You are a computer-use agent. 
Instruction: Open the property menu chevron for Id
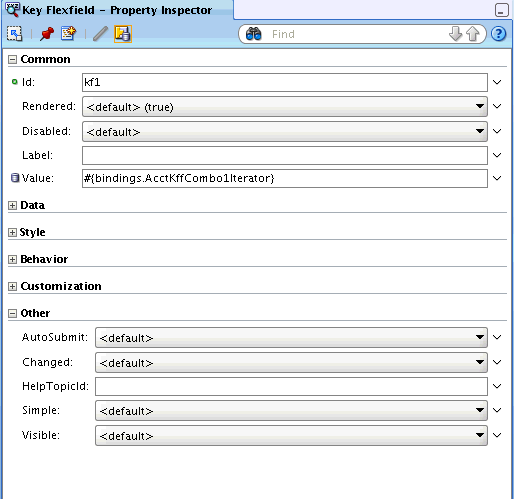pos(497,82)
